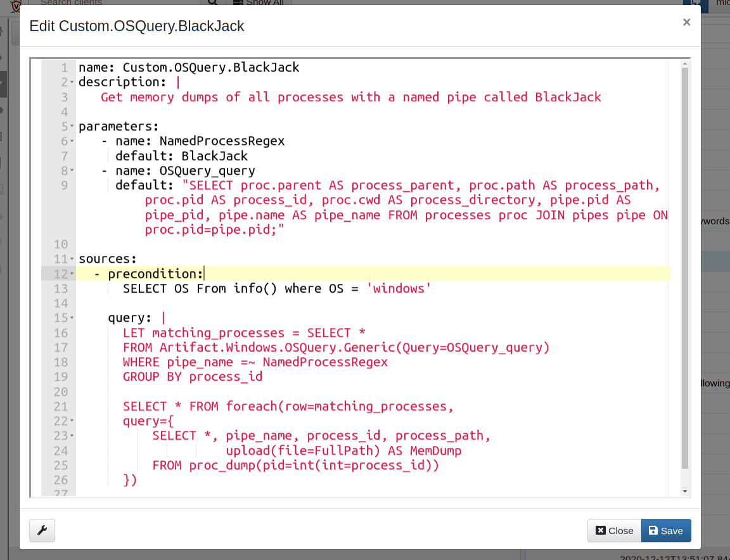Fold the precondition block on line 12

(72, 274)
